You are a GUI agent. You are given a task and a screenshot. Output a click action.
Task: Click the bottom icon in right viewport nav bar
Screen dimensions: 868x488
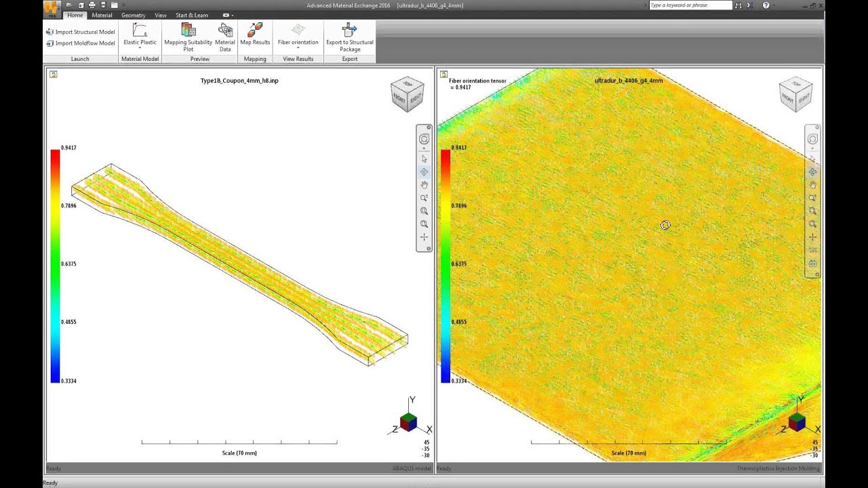(812, 264)
